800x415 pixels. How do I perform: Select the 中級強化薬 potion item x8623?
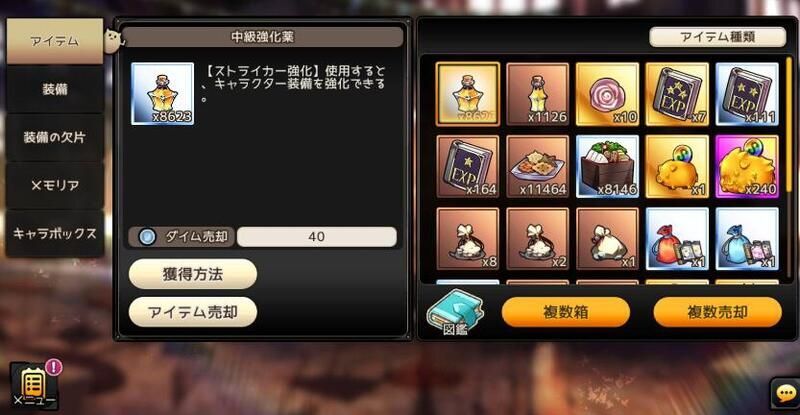468,94
